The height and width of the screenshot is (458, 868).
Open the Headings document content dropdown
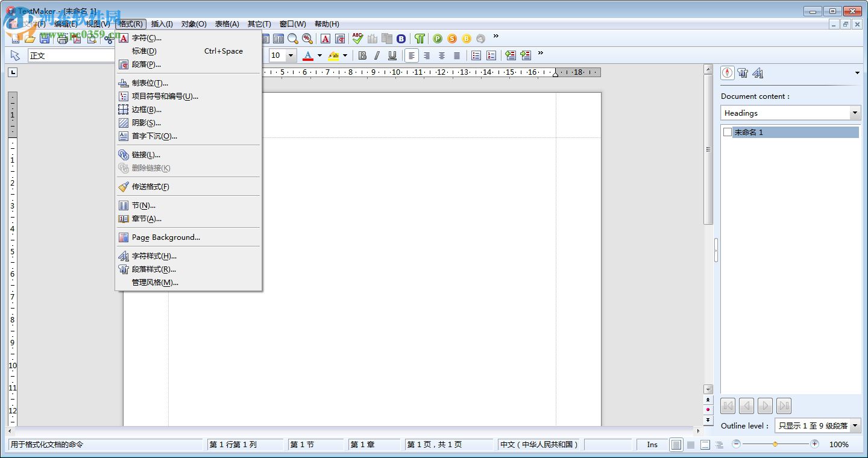(x=855, y=113)
